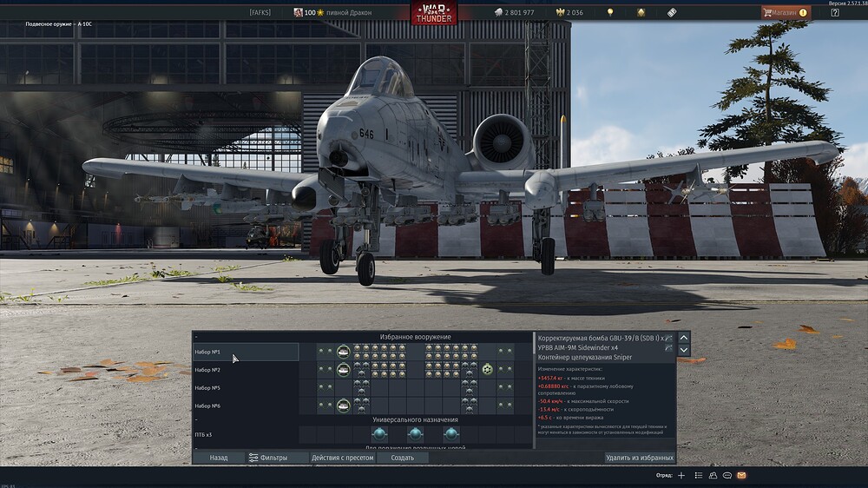Click Удалить из избранных button
The image size is (868, 488).
(x=640, y=458)
